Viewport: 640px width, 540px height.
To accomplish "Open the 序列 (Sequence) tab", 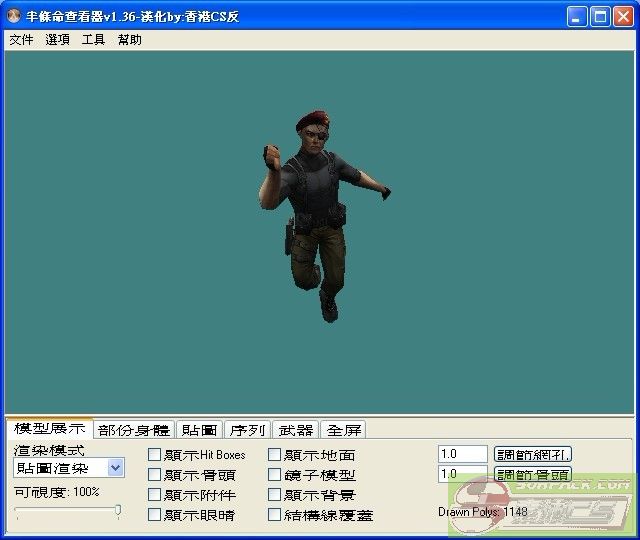I will click(x=247, y=430).
